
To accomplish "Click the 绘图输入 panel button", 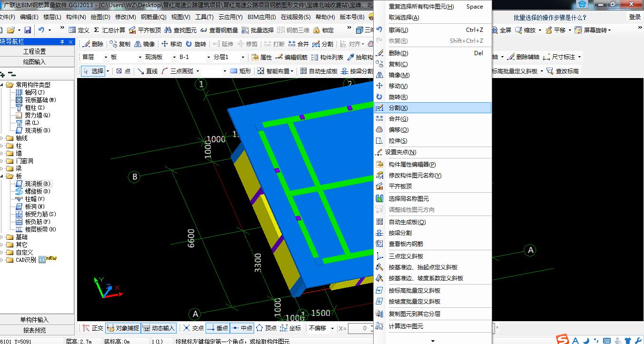I will tap(35, 61).
